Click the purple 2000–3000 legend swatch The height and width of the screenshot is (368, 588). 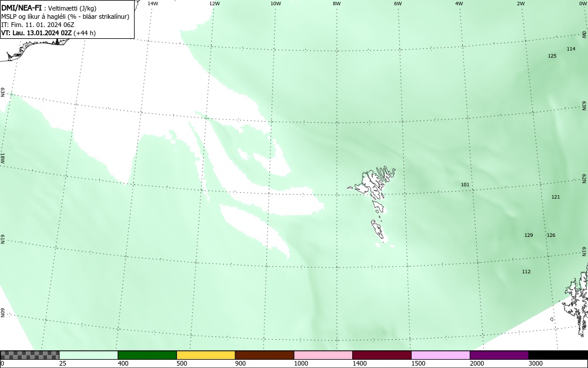pyautogui.click(x=499, y=355)
